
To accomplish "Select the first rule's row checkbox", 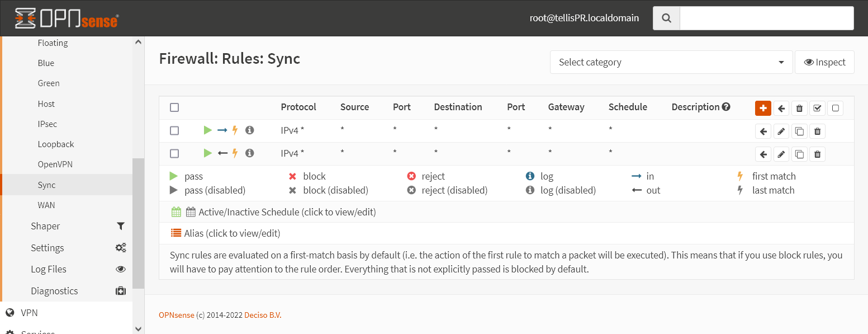I will tap(174, 130).
